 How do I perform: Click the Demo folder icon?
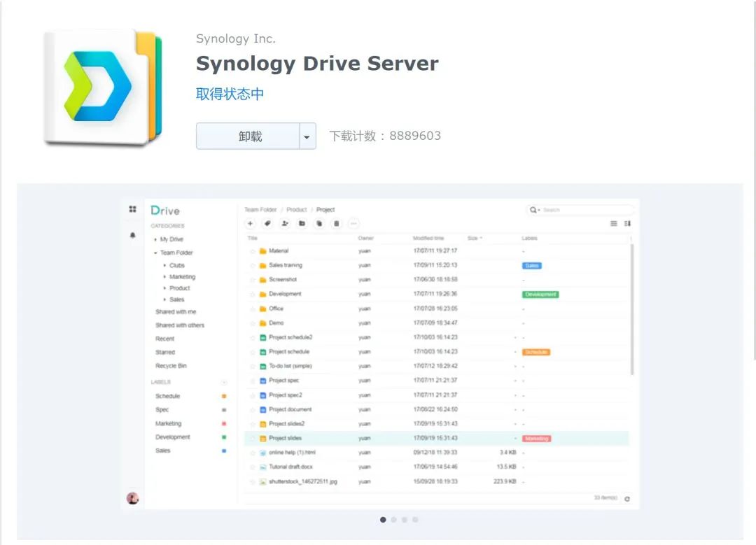pos(262,323)
